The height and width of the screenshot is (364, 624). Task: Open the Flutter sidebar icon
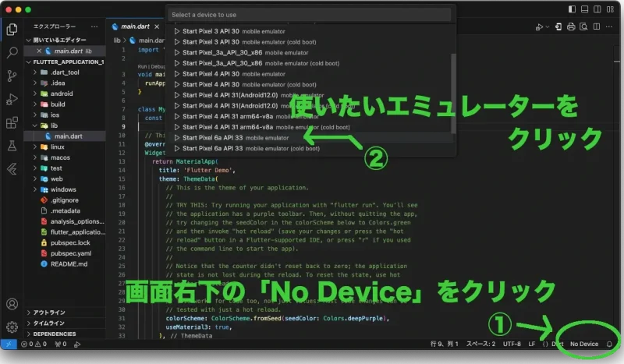pyautogui.click(x=12, y=169)
